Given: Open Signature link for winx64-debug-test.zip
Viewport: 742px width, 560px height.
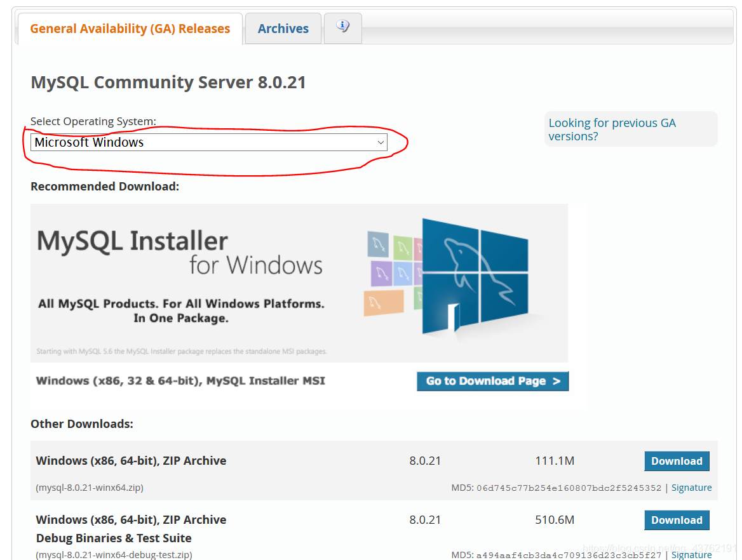Looking at the screenshot, I should coord(691,554).
